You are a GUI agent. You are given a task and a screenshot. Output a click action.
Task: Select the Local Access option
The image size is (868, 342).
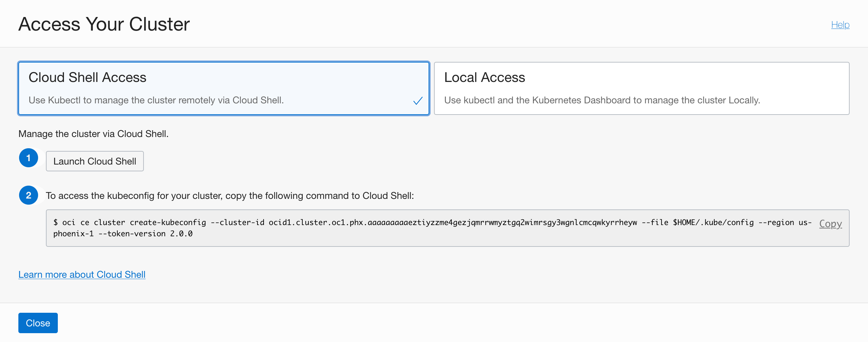tap(641, 88)
